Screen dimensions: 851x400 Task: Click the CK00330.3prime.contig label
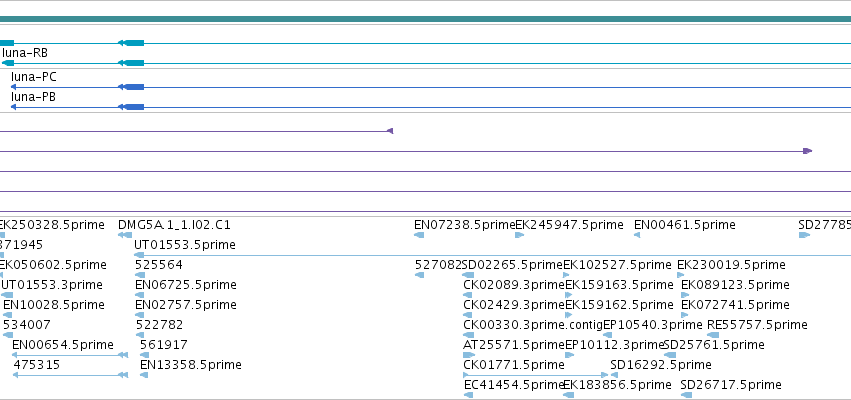(x=533, y=325)
